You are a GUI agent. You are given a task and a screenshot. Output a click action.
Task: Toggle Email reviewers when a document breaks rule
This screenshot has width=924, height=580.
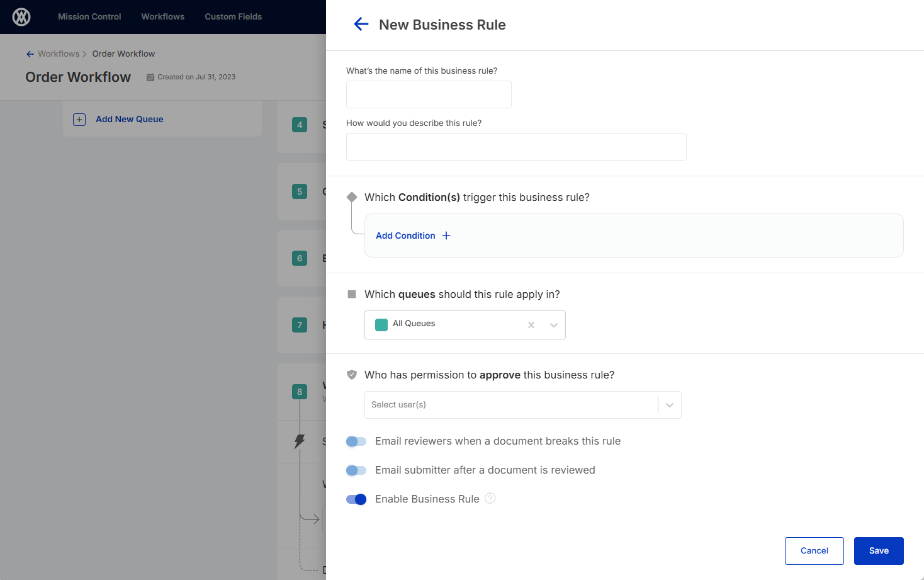[x=356, y=441]
